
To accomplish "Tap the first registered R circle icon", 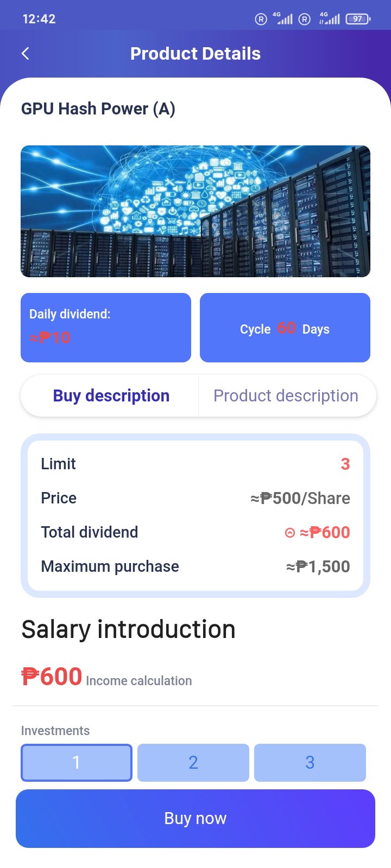I will [261, 19].
